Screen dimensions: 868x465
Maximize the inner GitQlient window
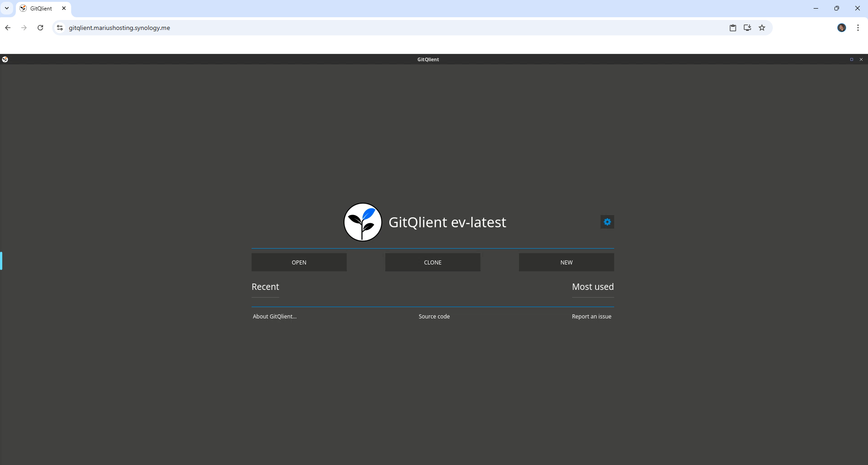(x=852, y=59)
